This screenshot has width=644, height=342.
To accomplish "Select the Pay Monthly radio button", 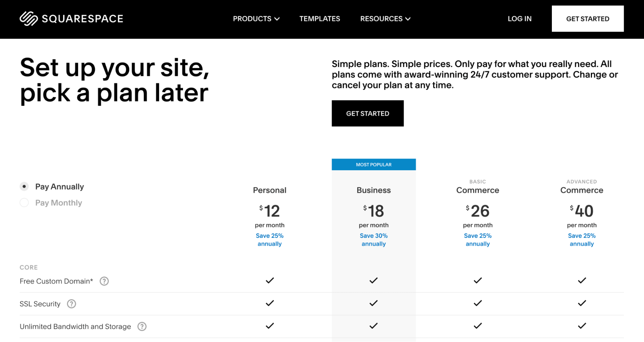I will point(24,202).
